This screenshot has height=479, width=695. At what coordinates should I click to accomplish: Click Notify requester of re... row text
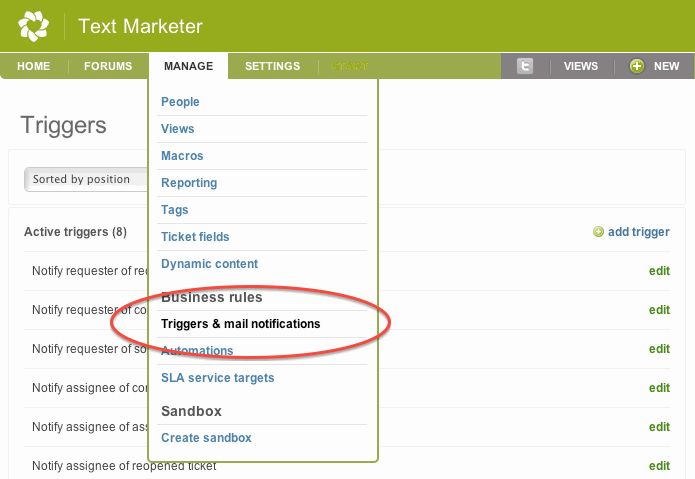(x=90, y=271)
